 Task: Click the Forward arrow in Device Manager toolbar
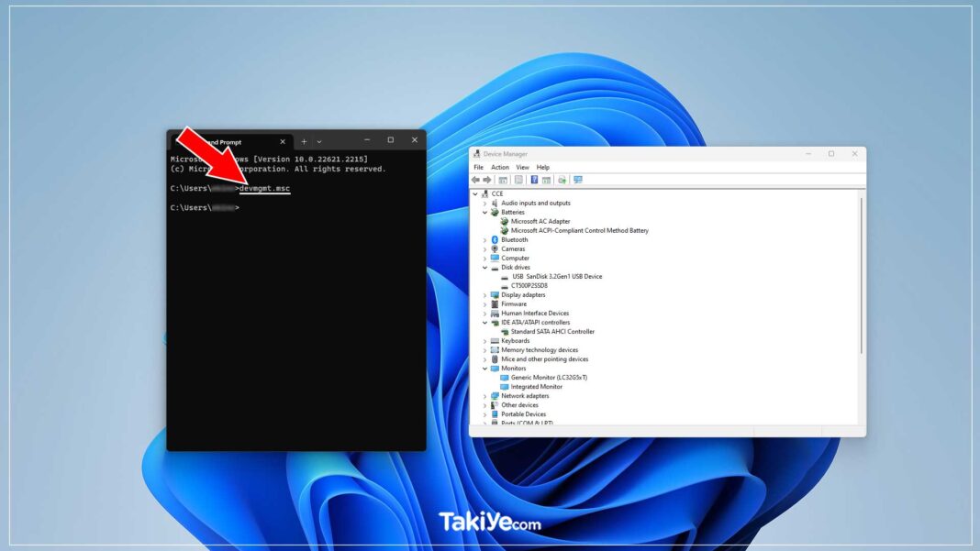click(487, 180)
